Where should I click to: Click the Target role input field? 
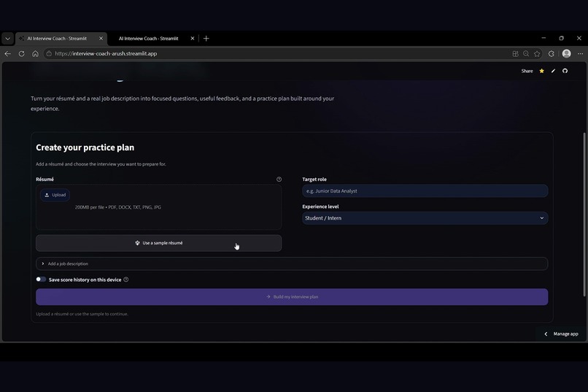click(425, 191)
